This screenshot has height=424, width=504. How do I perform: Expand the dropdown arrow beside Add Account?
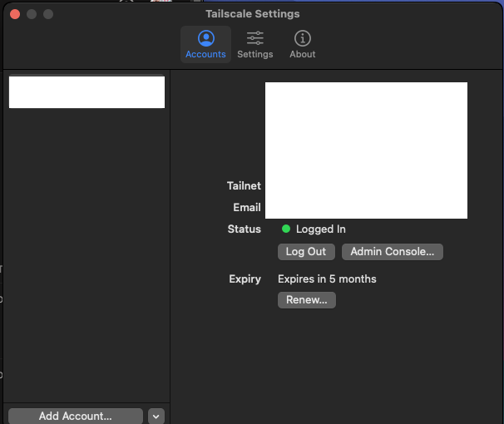point(156,417)
